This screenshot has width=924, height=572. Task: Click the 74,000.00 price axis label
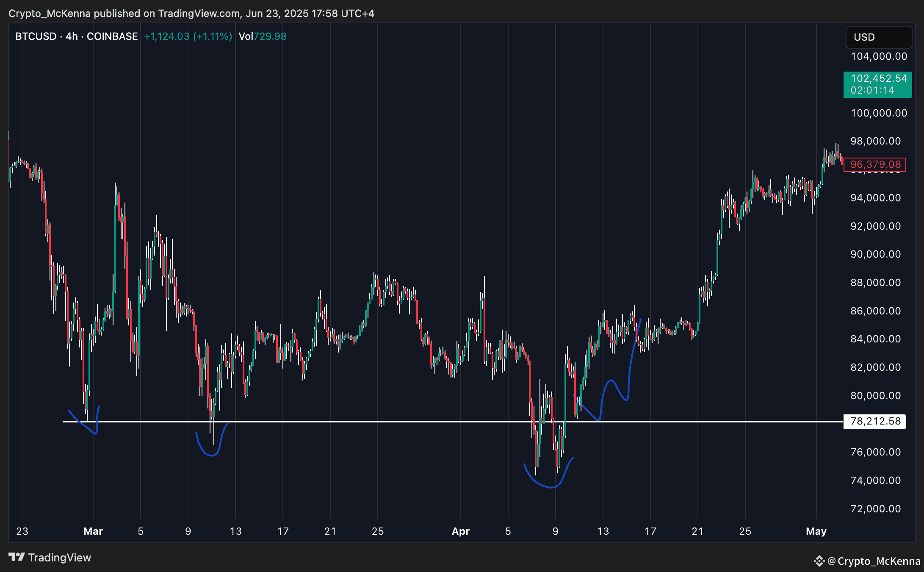pos(876,480)
